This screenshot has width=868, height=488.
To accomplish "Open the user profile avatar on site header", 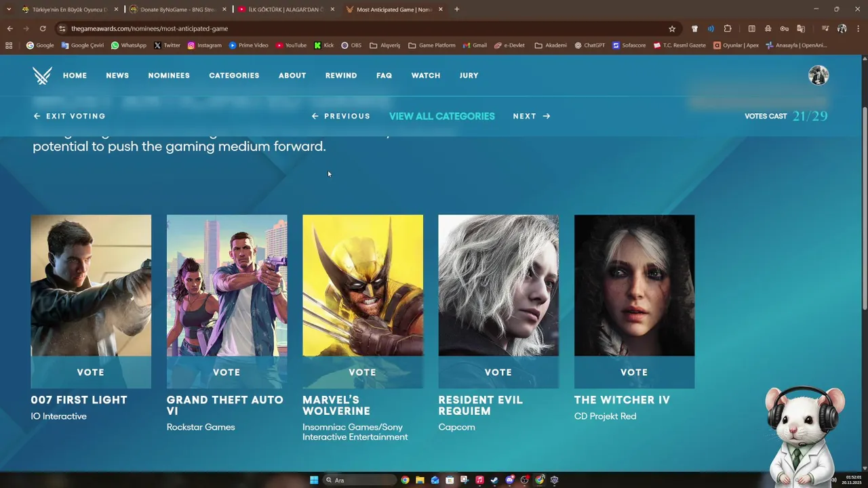I will [818, 75].
